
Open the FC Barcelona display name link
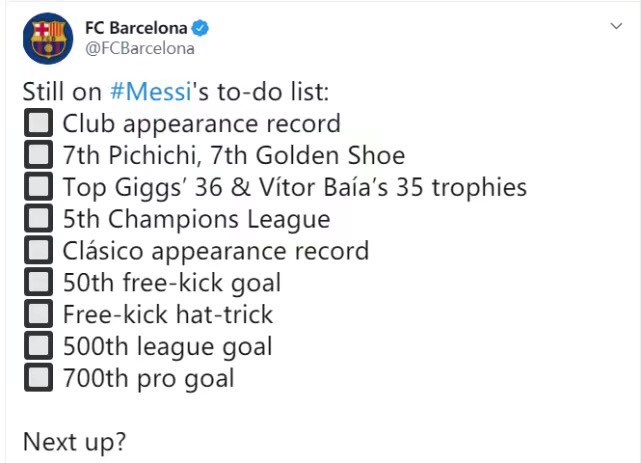[x=140, y=27]
